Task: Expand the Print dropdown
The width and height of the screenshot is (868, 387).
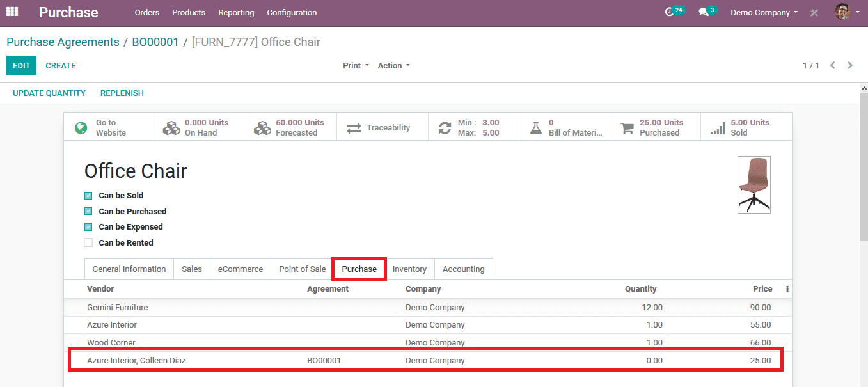Action: click(356, 65)
